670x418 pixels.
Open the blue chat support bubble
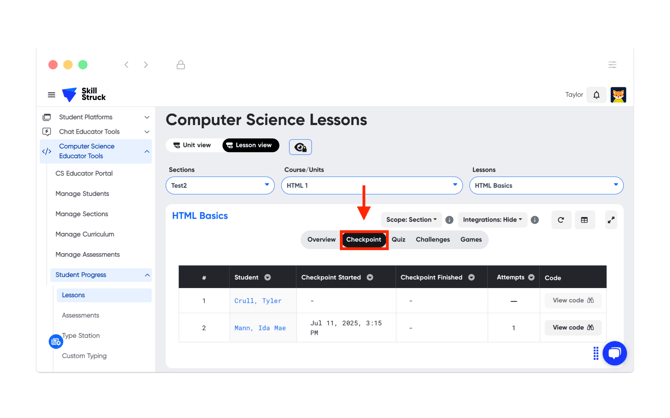615,353
